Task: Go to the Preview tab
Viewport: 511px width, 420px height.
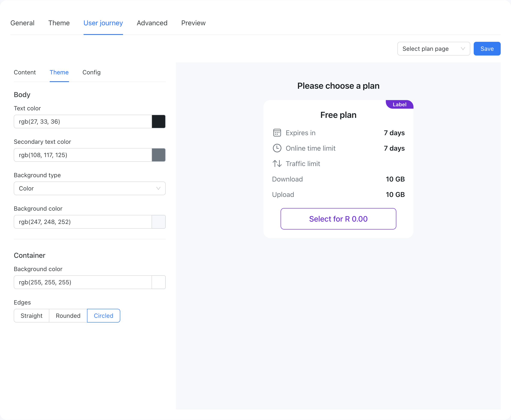Action: [193, 23]
